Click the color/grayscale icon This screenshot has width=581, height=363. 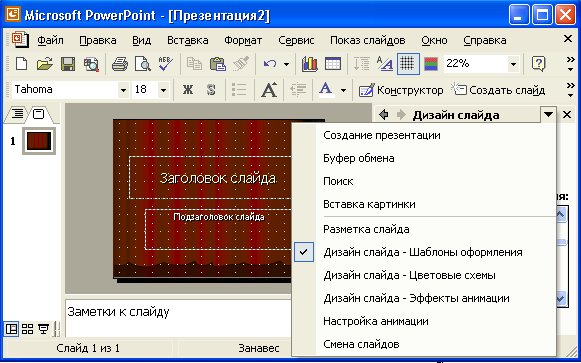click(431, 64)
